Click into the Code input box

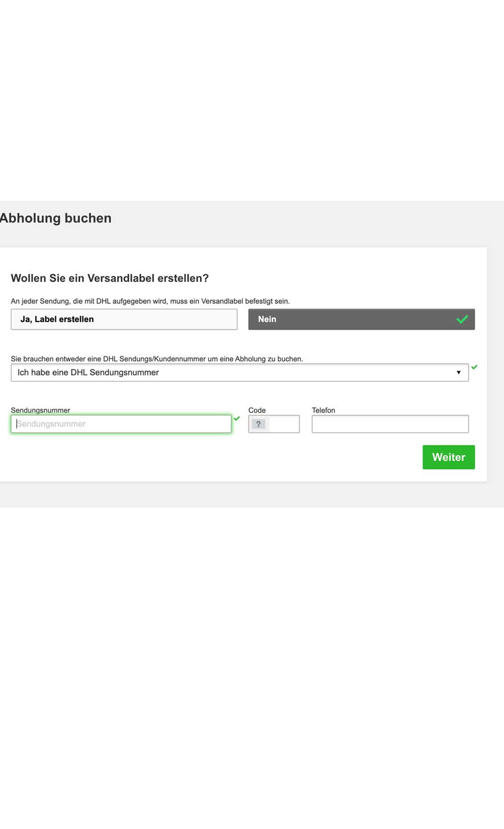tap(284, 424)
